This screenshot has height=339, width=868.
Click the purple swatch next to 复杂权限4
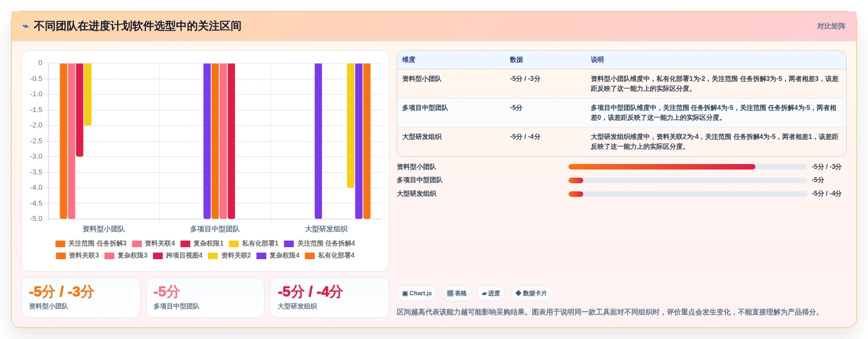coord(261,256)
